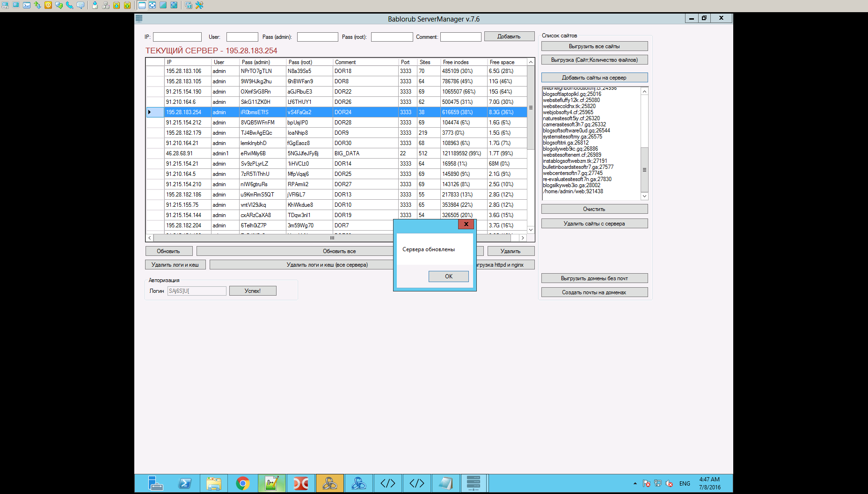
Task: Focus the Pass (admin) input field
Action: [318, 37]
